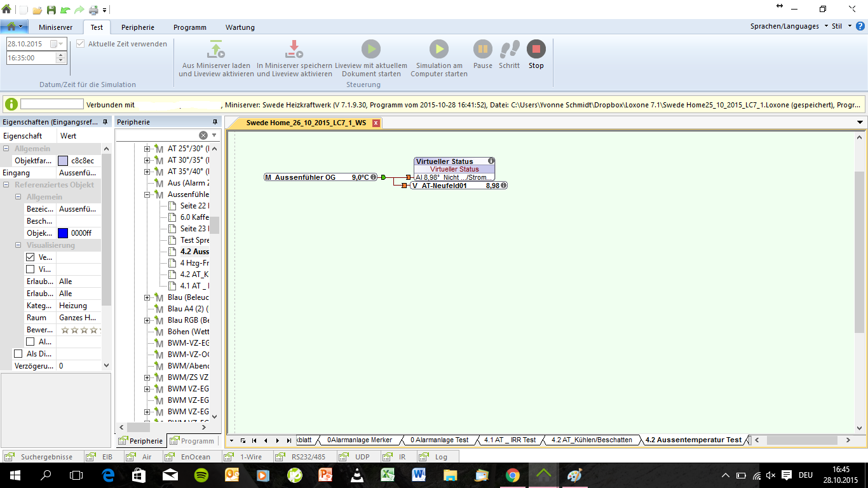This screenshot has height=488, width=868.
Task: Open Google Chrome from the taskbar
Action: pyautogui.click(x=513, y=475)
